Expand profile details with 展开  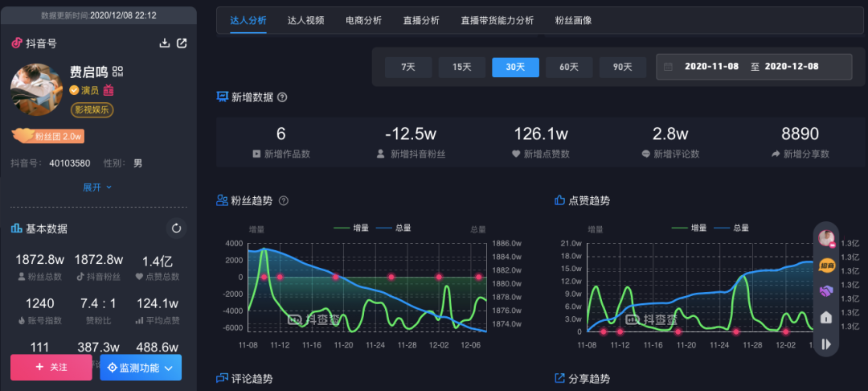point(97,187)
